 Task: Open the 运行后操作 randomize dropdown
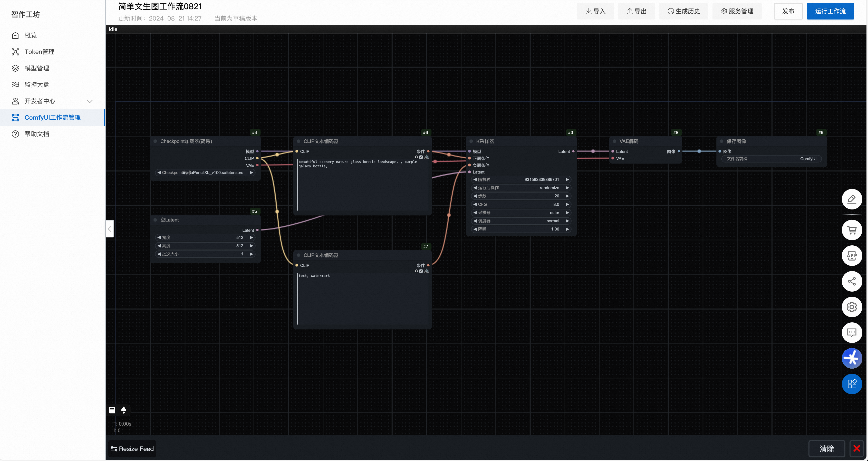(x=521, y=188)
